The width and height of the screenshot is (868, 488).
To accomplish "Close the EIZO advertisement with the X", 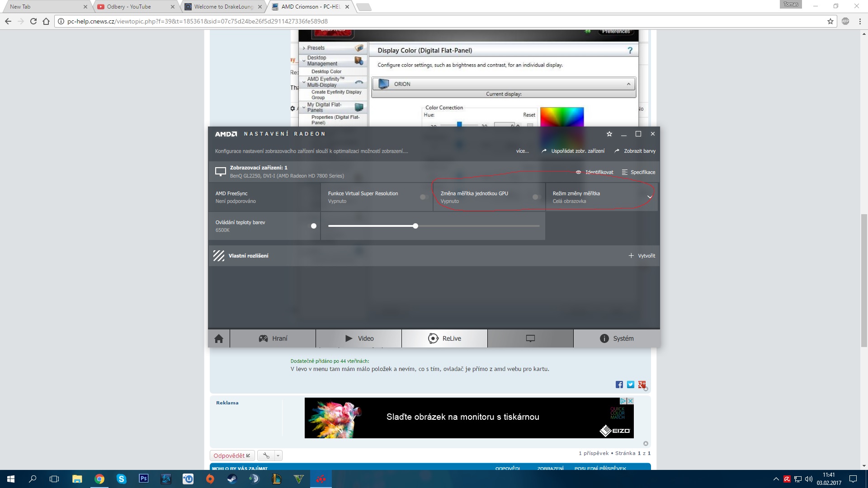I will tap(631, 401).
